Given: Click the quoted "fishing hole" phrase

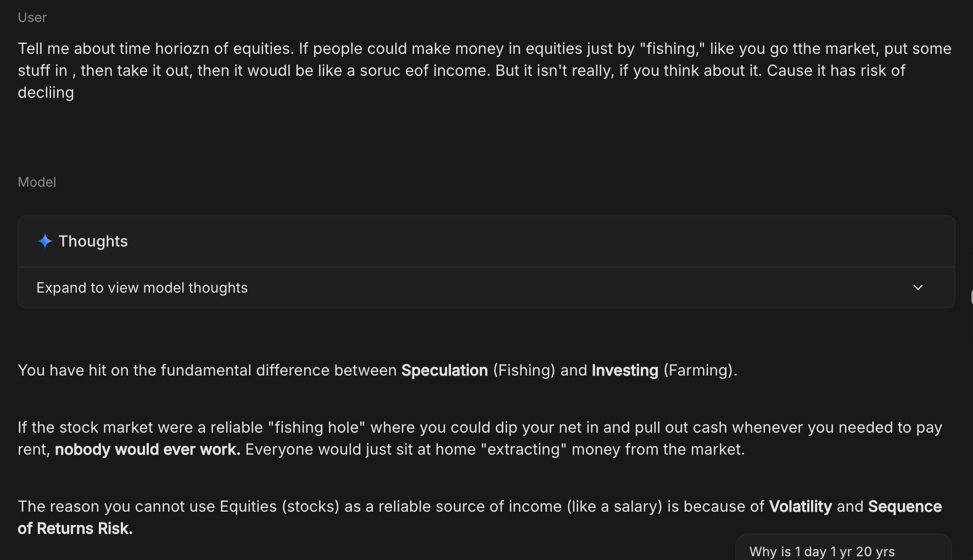Looking at the screenshot, I should 316,428.
